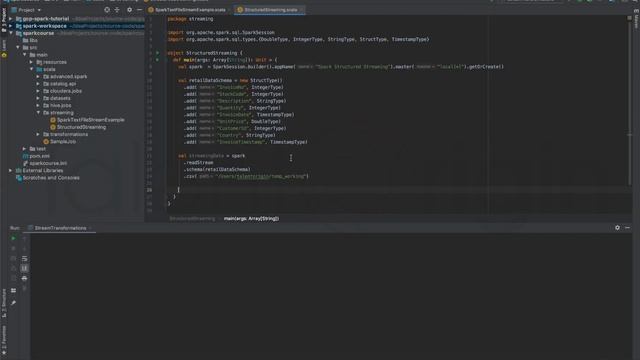Click the collapse-all icon in Project panel header
640x360 pixels.
117,10
